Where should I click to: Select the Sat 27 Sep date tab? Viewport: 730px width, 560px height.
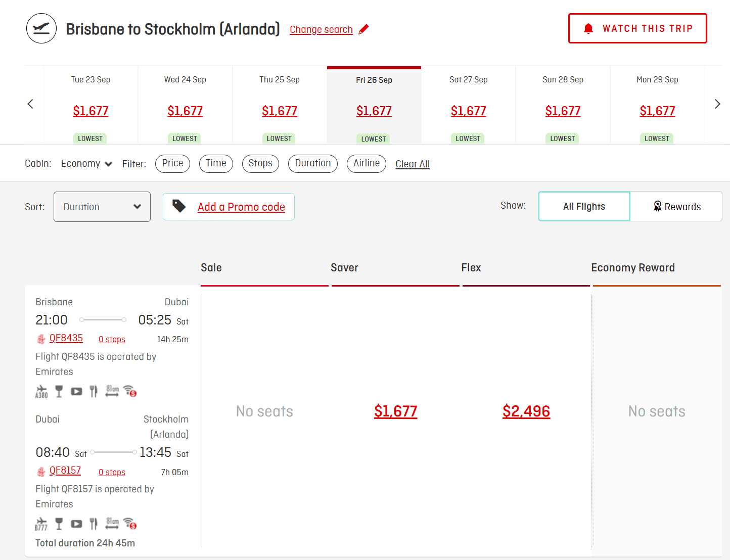468,105
